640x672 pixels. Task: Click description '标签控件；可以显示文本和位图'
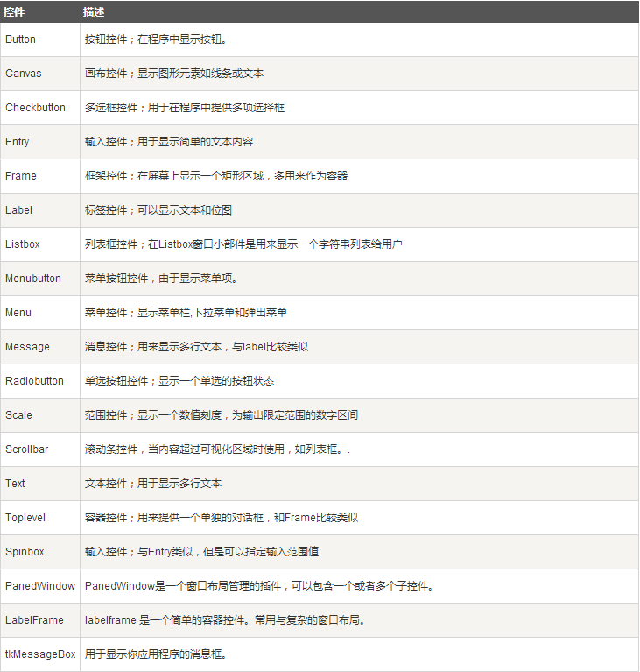coord(158,210)
